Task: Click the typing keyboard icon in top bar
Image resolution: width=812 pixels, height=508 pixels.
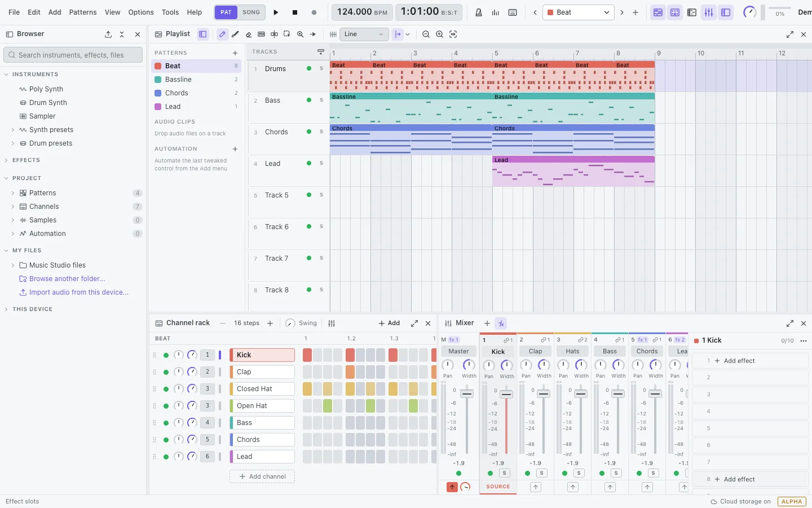Action: [x=513, y=12]
